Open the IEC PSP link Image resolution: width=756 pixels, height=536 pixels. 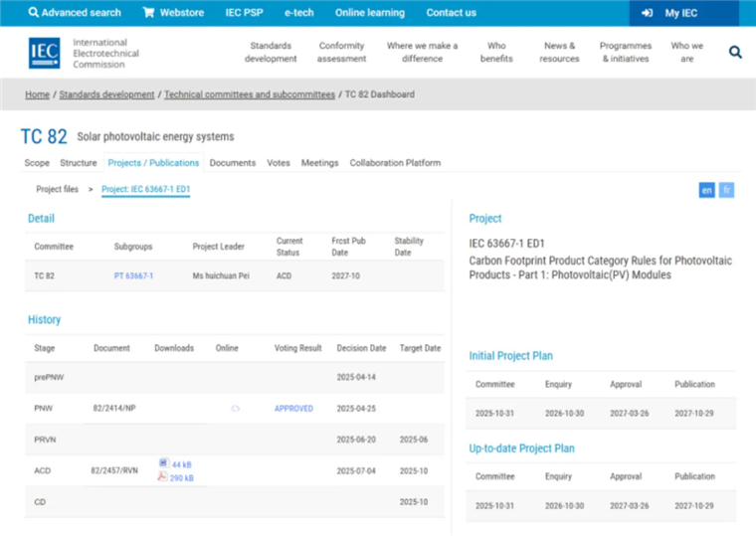coord(244,13)
